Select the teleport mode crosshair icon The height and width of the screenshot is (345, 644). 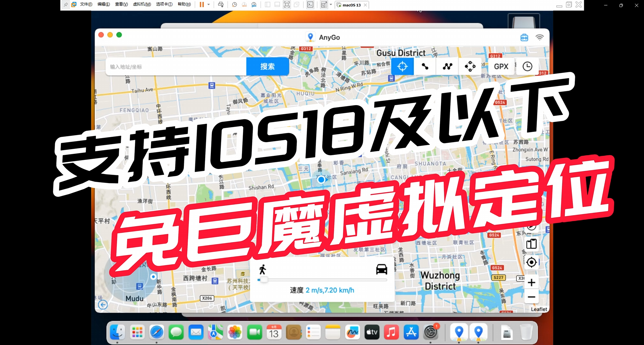402,67
